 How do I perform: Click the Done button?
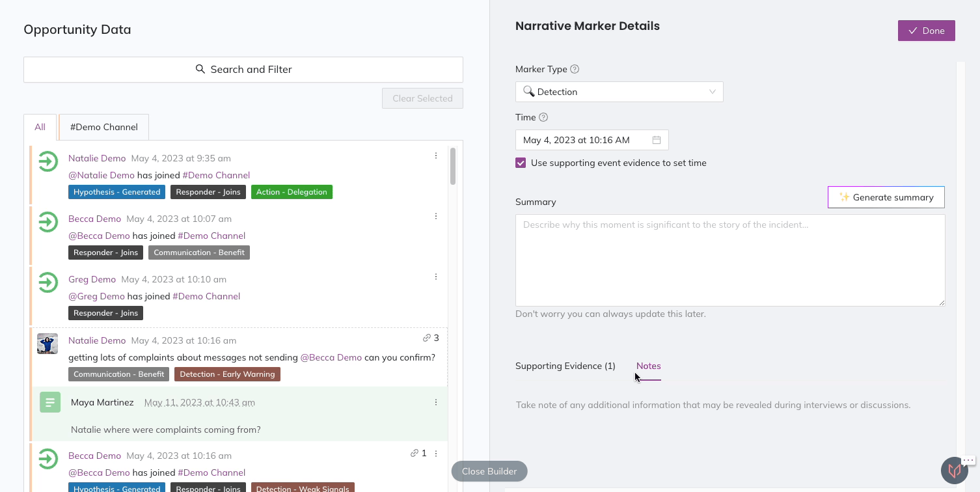926,31
